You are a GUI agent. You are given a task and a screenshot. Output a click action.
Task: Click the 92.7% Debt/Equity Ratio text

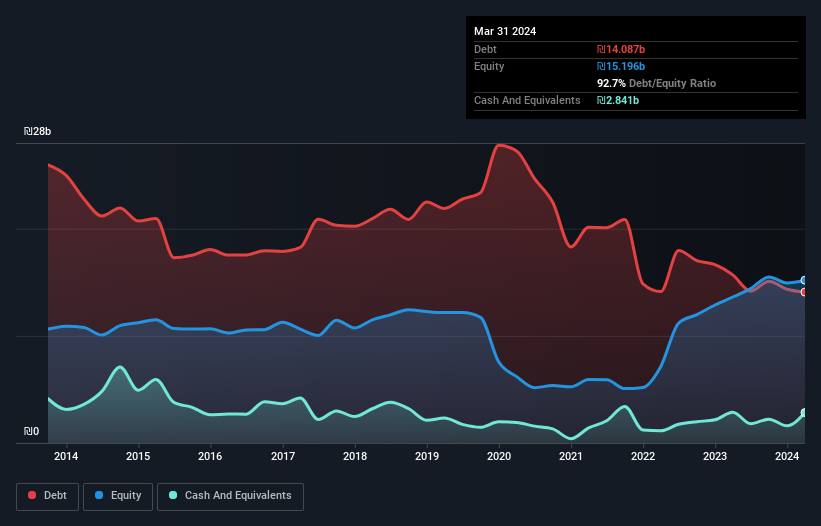point(657,83)
